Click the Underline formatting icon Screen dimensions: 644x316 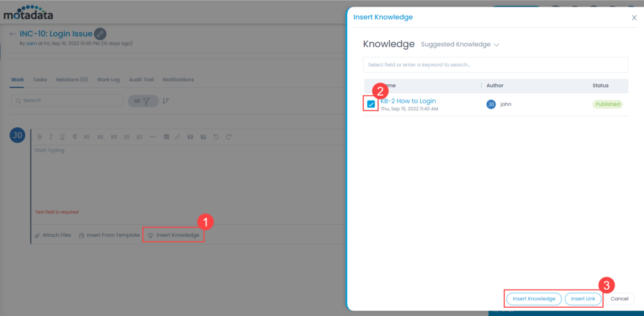[x=62, y=137]
